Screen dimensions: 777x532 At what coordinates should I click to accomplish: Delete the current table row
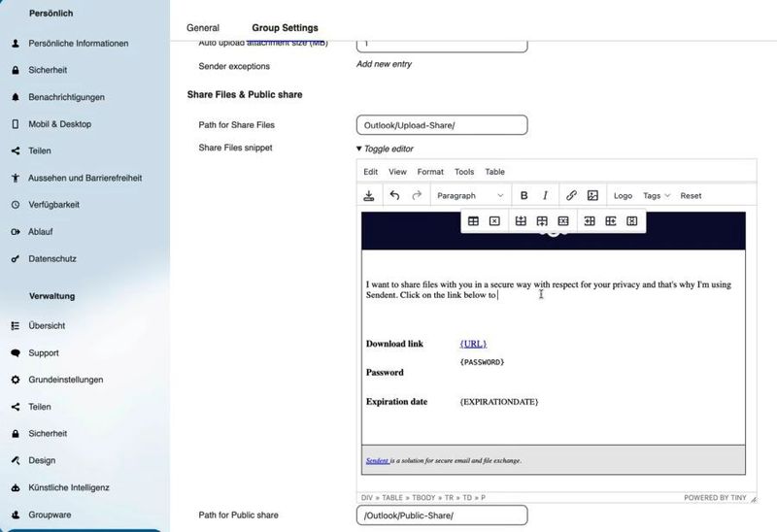[563, 221]
